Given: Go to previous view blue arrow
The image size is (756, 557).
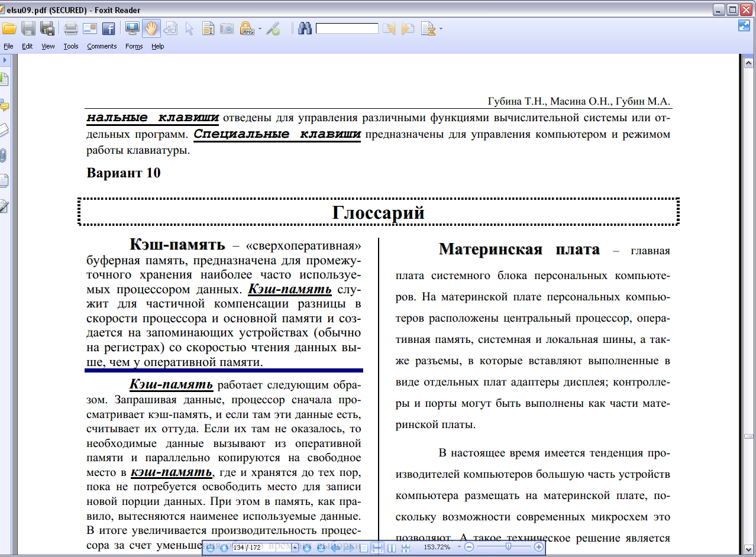Looking at the screenshot, I should 335,548.
